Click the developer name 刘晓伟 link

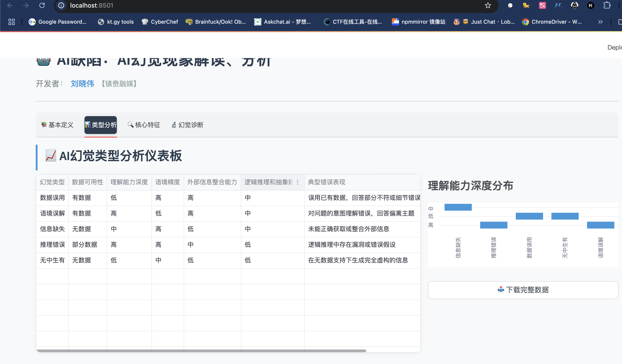click(82, 84)
